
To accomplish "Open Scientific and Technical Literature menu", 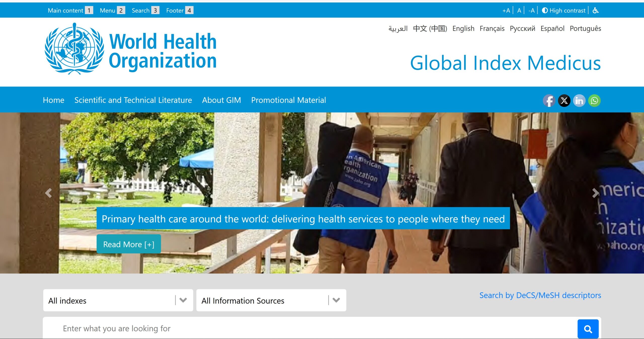I will 133,100.
